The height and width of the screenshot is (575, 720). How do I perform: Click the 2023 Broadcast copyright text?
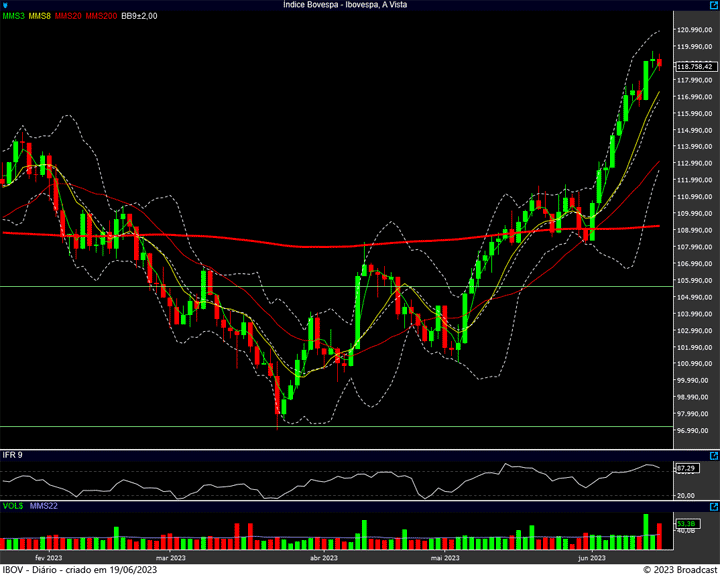[x=679, y=569]
